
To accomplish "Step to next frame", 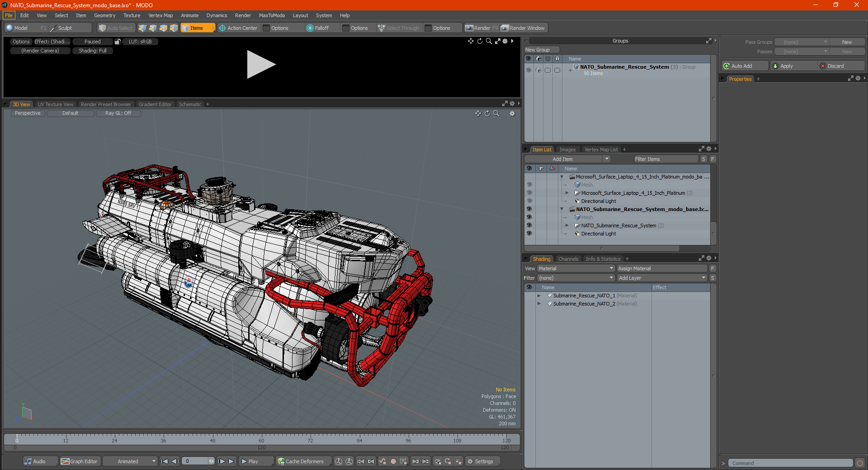I will [x=221, y=461].
